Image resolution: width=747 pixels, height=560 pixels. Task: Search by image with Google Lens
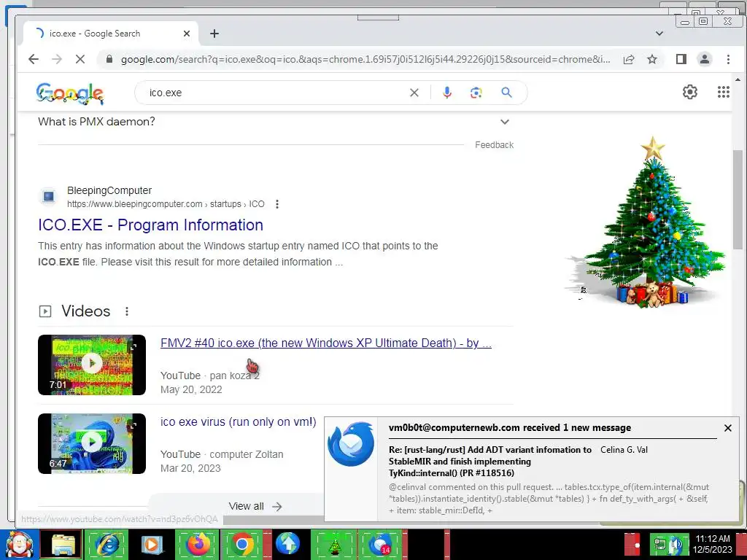476,93
